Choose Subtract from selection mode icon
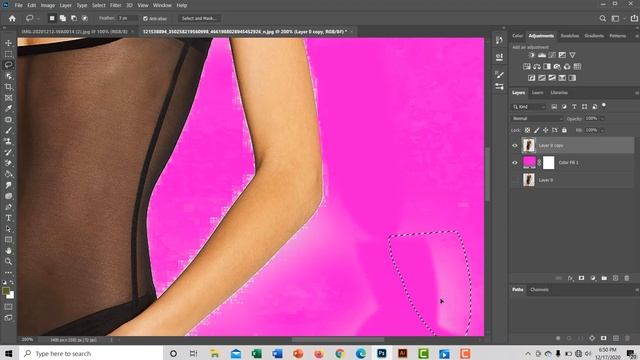This screenshot has height=360, width=640. tap(74, 18)
